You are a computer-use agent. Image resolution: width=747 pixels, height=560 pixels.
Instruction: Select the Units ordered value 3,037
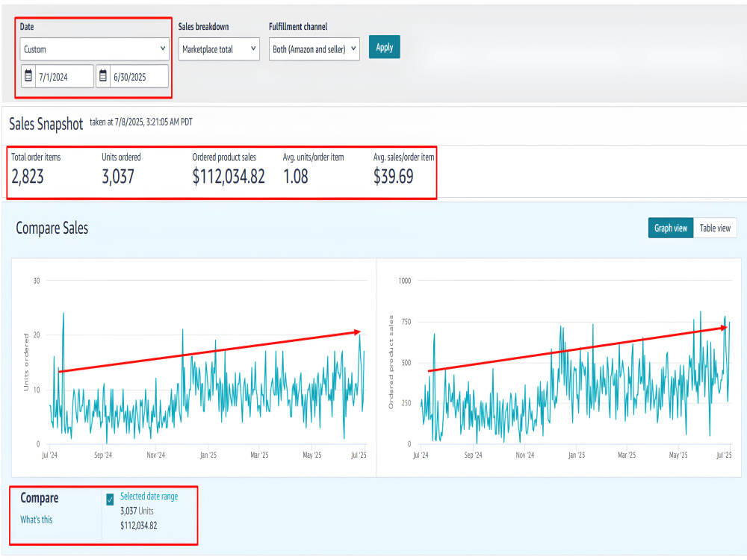pos(118,177)
